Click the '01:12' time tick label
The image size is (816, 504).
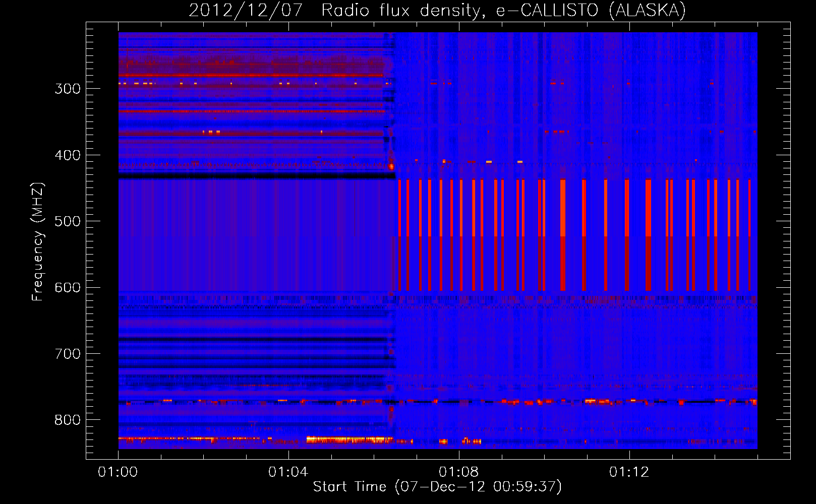(x=629, y=472)
